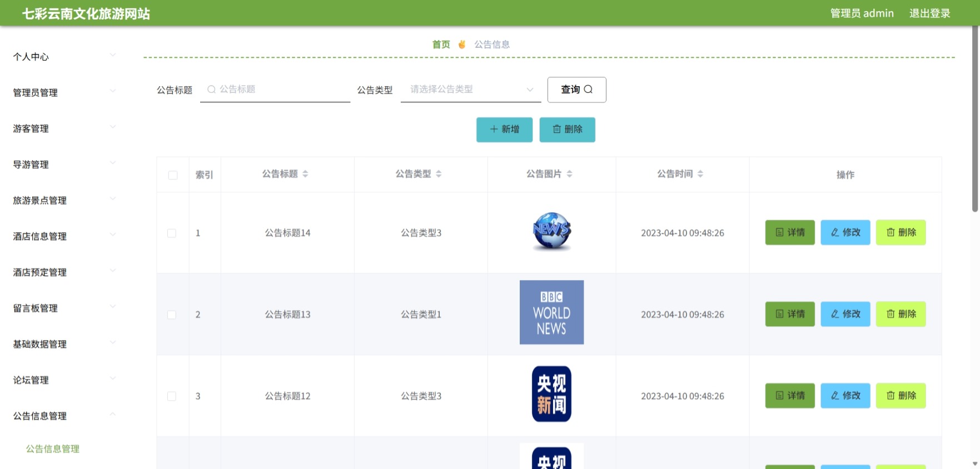
Task: Click the 索引 column header
Action: click(205, 175)
